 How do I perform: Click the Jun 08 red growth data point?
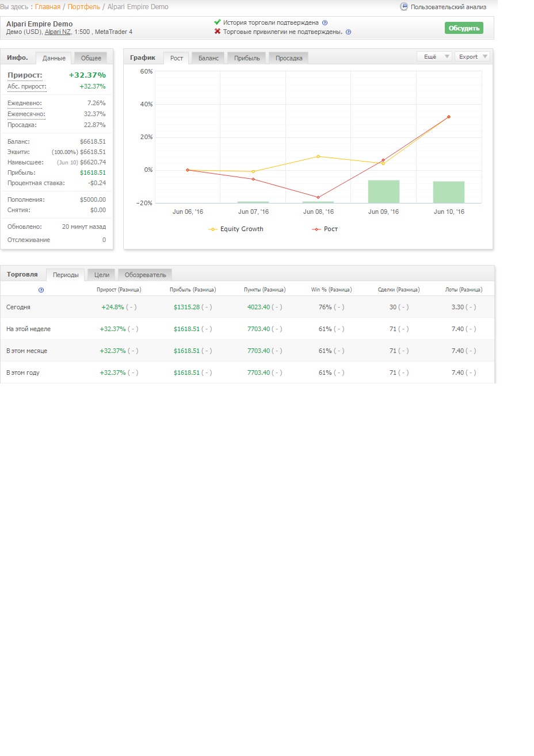(x=318, y=197)
